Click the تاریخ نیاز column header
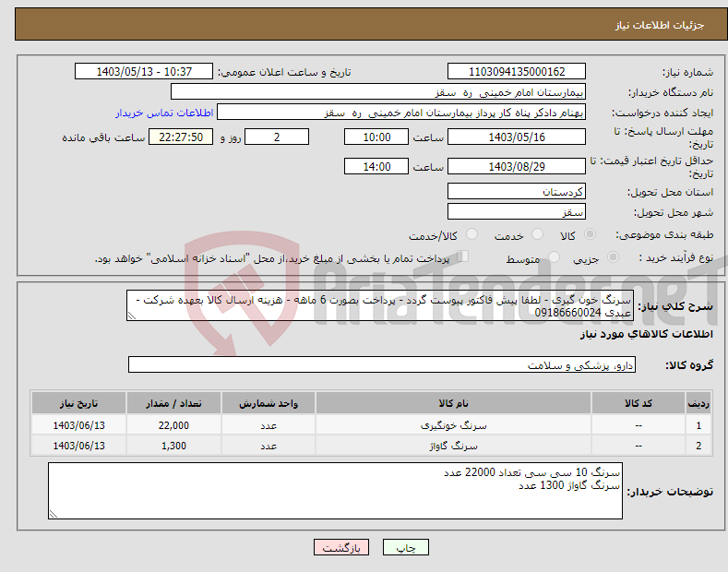The width and height of the screenshot is (728, 572). 79,403
